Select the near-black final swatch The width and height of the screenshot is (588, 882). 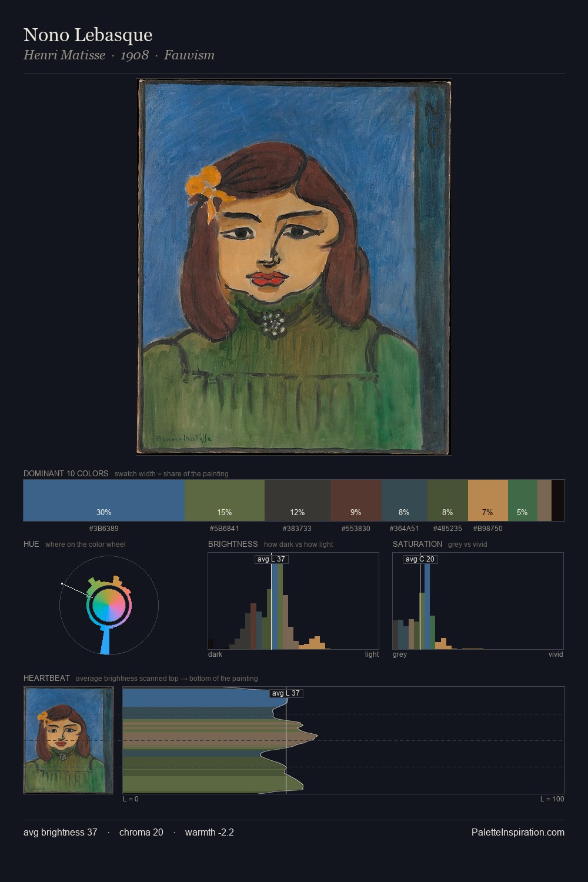(558, 500)
